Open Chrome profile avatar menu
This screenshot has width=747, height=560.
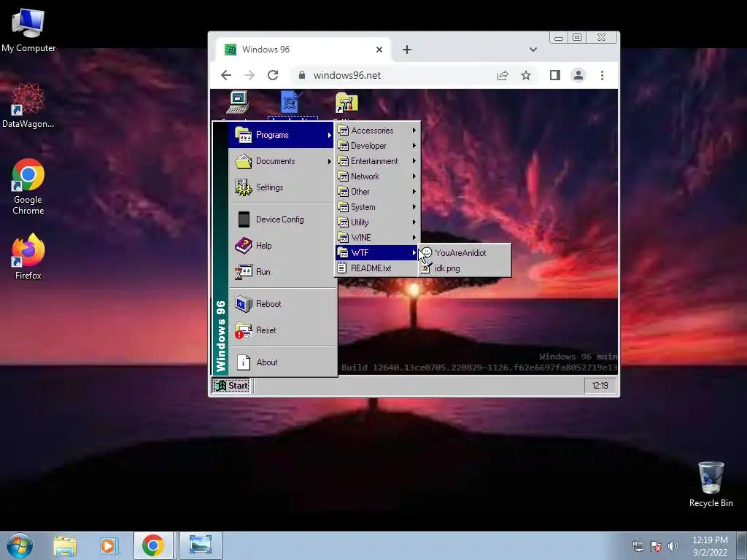[578, 75]
